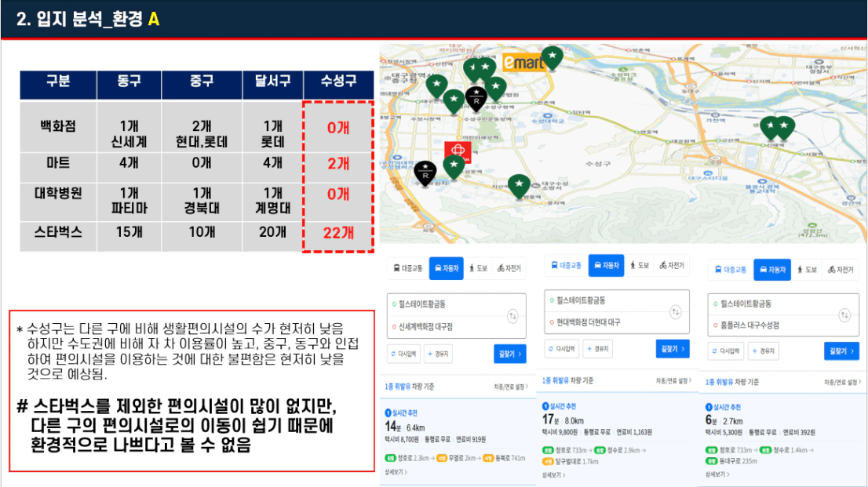Screen dimensions: 868x487
Task: Open 상세보기 for the 17분 8.0km route
Action: 553,474
